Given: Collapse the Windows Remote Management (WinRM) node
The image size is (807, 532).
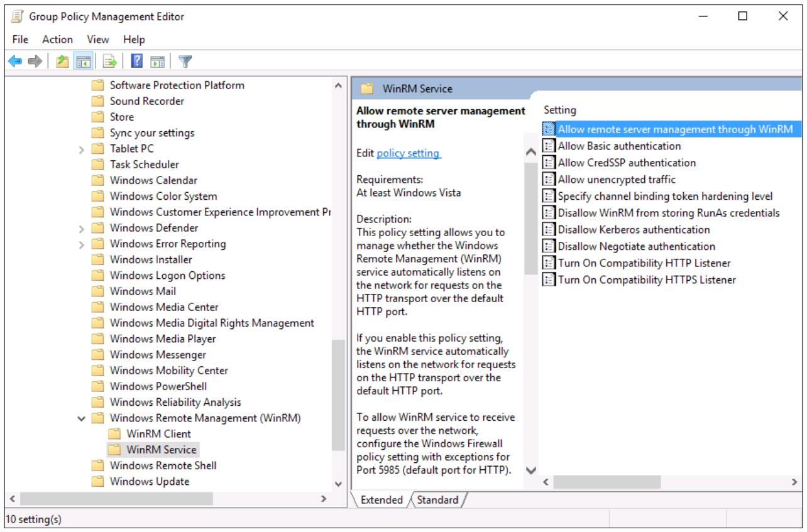Looking at the screenshot, I should [x=81, y=418].
